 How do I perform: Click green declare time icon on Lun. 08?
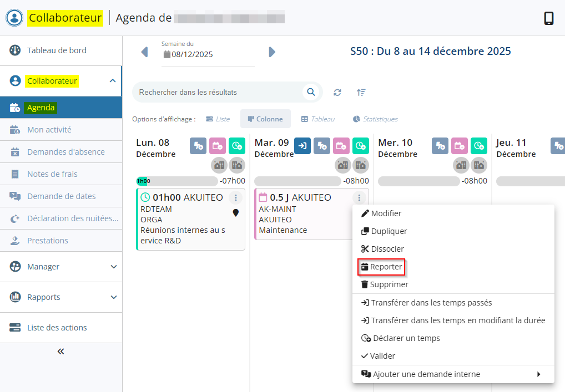click(x=237, y=146)
